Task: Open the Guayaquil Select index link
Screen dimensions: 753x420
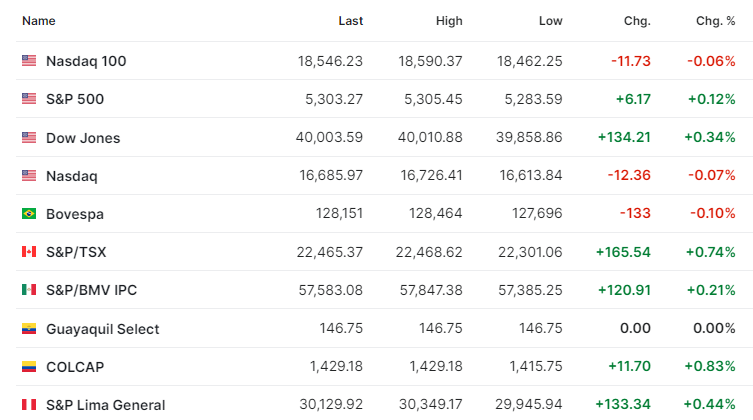Action: pyautogui.click(x=102, y=329)
